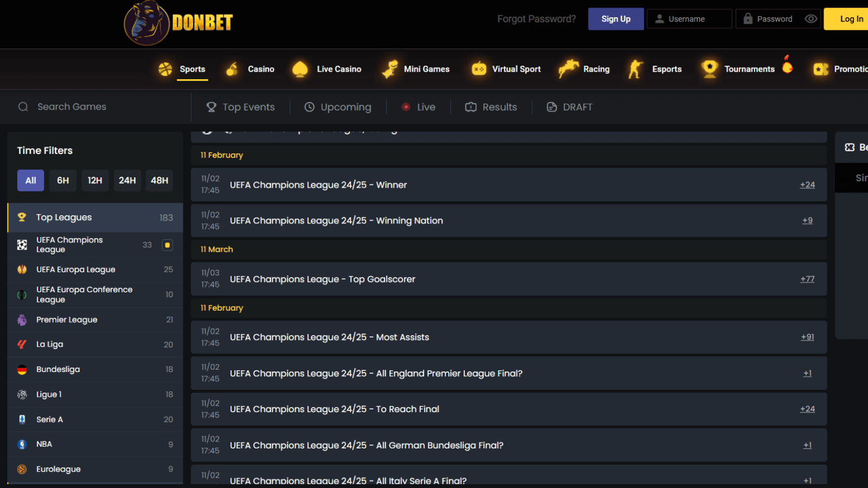This screenshot has height=488, width=868.
Task: Toggle the 6H time filter
Action: click(x=62, y=181)
